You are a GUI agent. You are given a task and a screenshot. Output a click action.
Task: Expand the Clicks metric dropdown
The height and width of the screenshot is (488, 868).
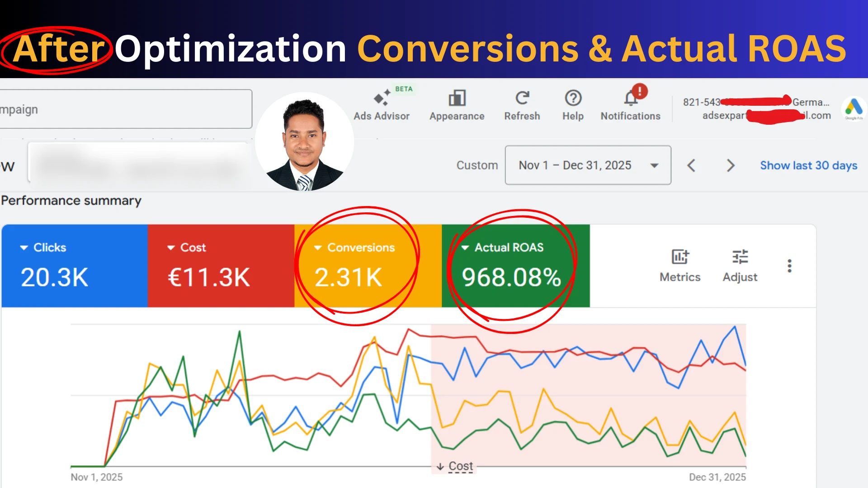(24, 248)
